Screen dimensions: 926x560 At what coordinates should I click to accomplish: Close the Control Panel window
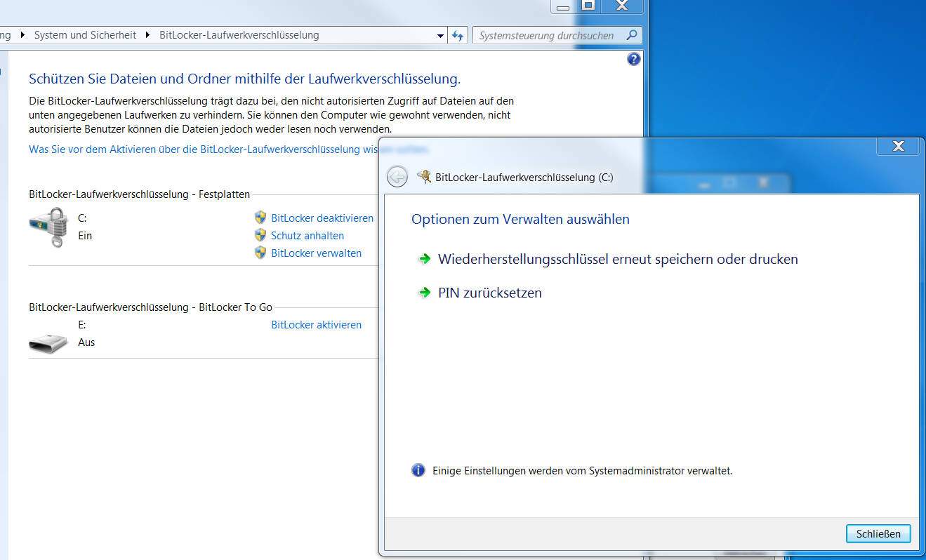pyautogui.click(x=621, y=5)
